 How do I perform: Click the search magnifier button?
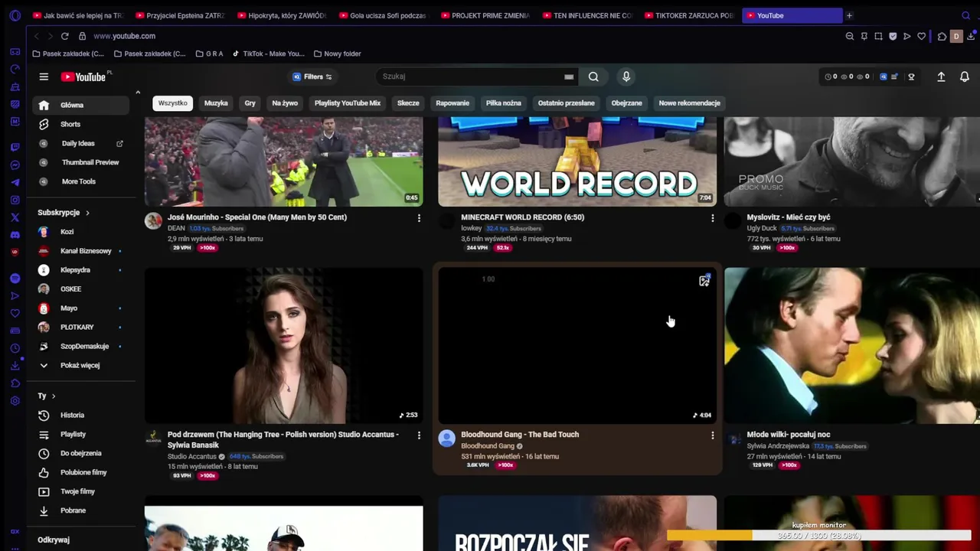(593, 77)
